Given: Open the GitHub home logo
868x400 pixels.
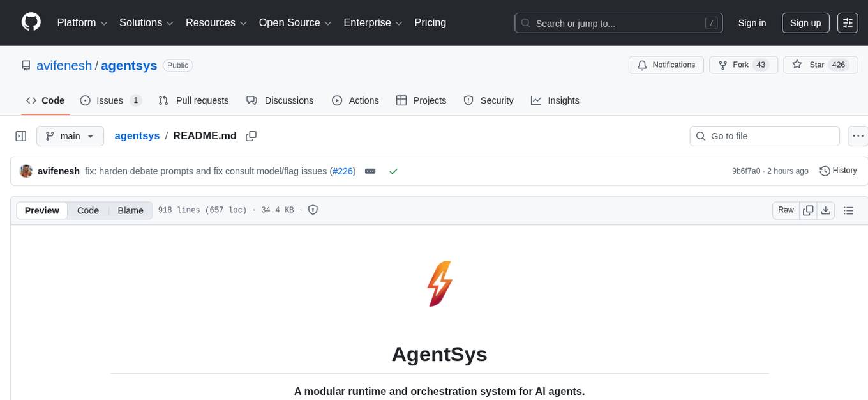Looking at the screenshot, I should tap(31, 22).
